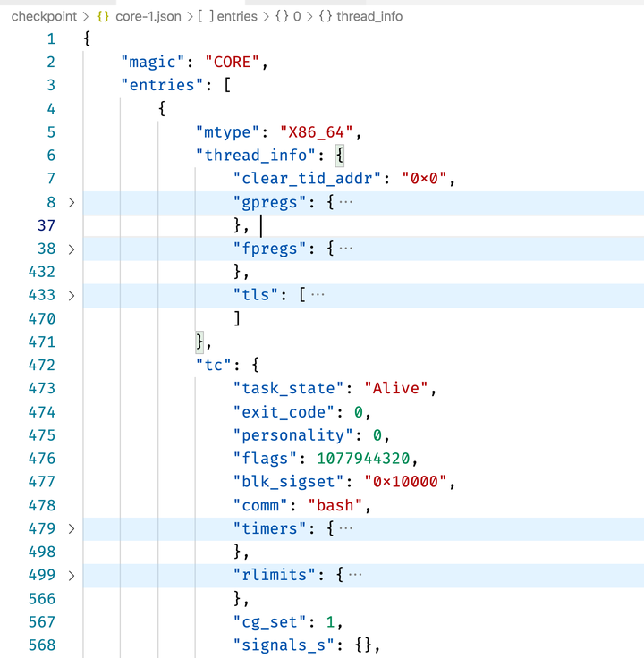
Task: Expand the folded "gpregs" block
Action: click(72, 203)
